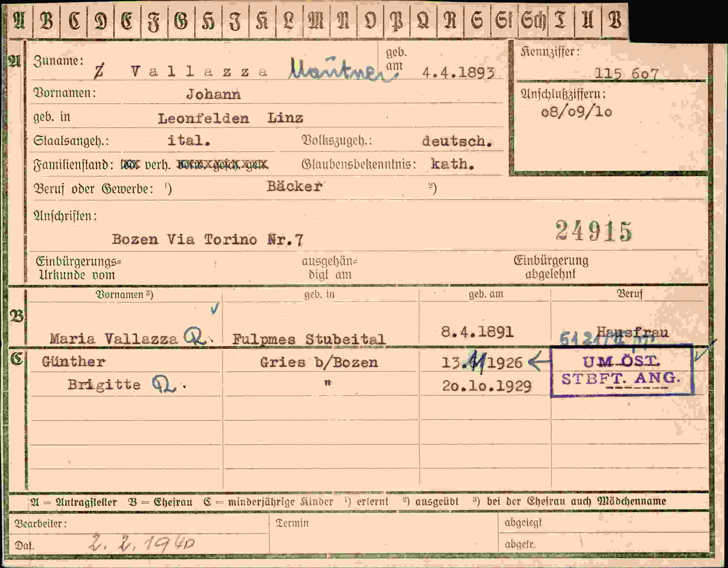Click first name 'Johann'

click(213, 94)
